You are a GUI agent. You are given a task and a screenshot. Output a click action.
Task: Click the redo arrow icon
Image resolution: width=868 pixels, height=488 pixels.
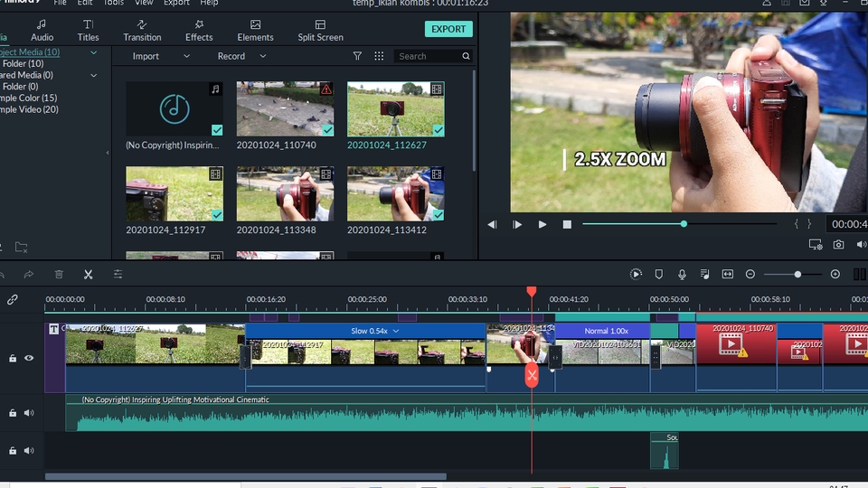[x=29, y=275]
